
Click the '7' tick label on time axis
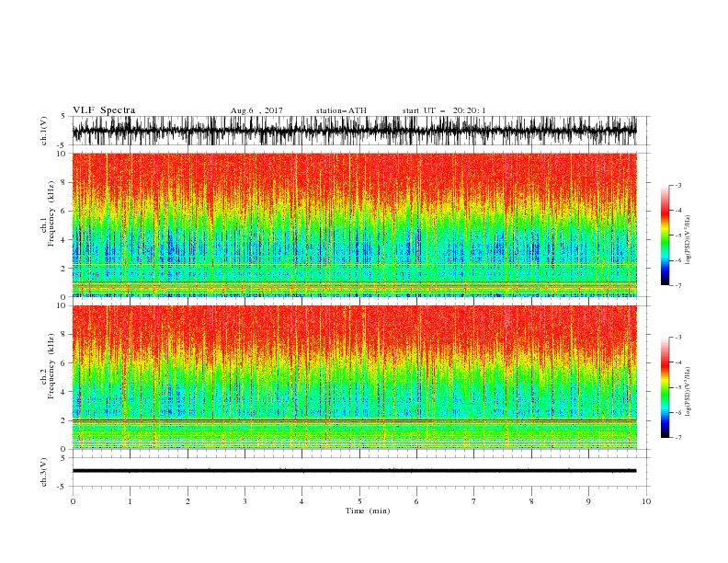tap(474, 501)
